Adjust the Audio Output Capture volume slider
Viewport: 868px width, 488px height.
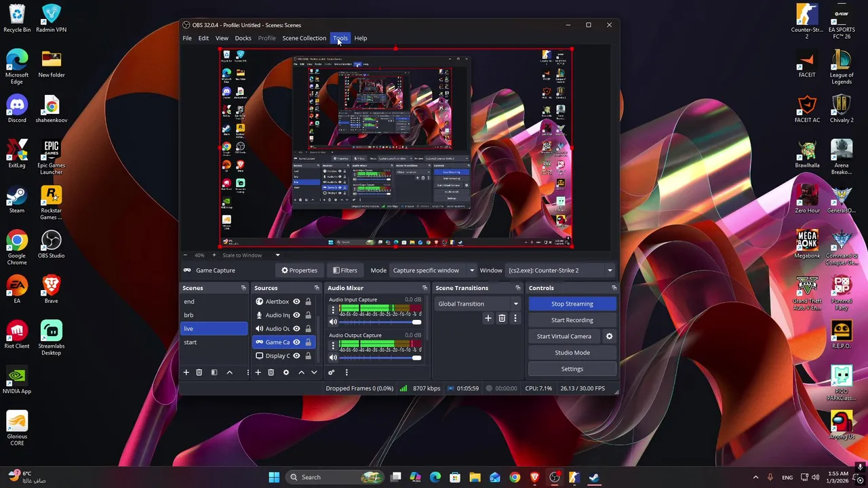[x=380, y=357]
